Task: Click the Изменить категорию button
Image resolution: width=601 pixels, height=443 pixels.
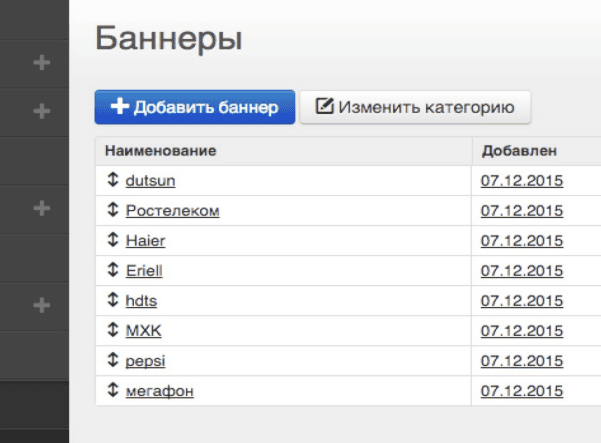Action: point(415,107)
